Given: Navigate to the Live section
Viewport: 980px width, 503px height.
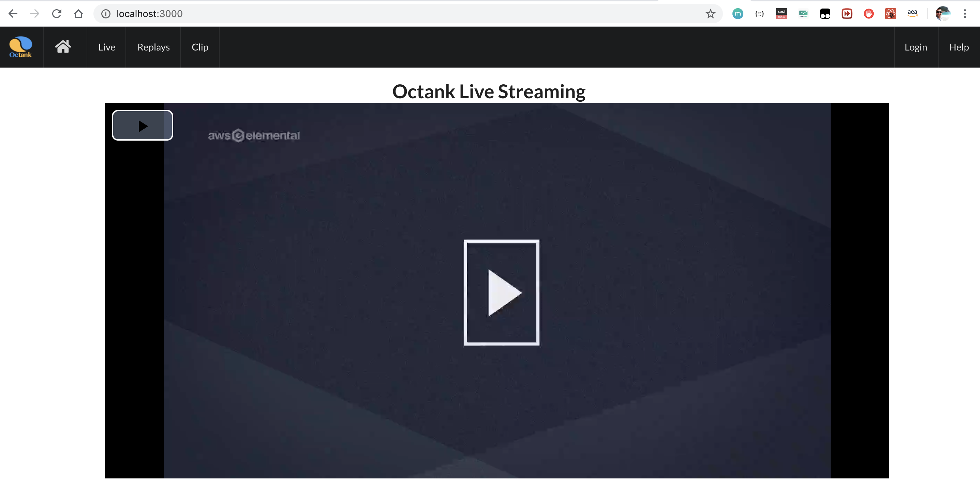Looking at the screenshot, I should (x=106, y=47).
